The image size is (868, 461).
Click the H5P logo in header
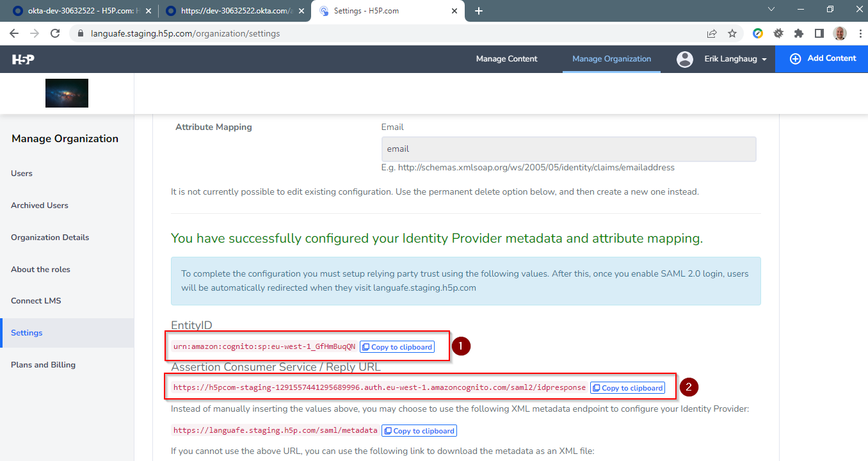click(23, 59)
